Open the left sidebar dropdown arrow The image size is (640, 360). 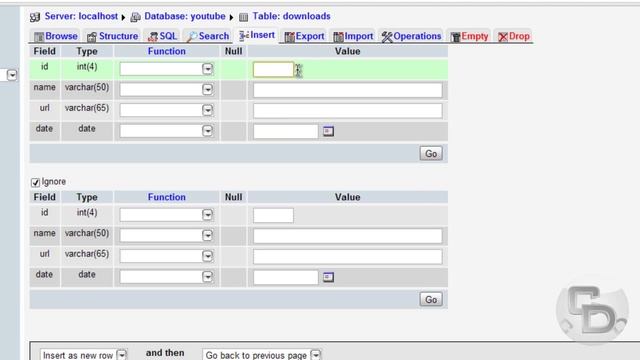point(12,75)
